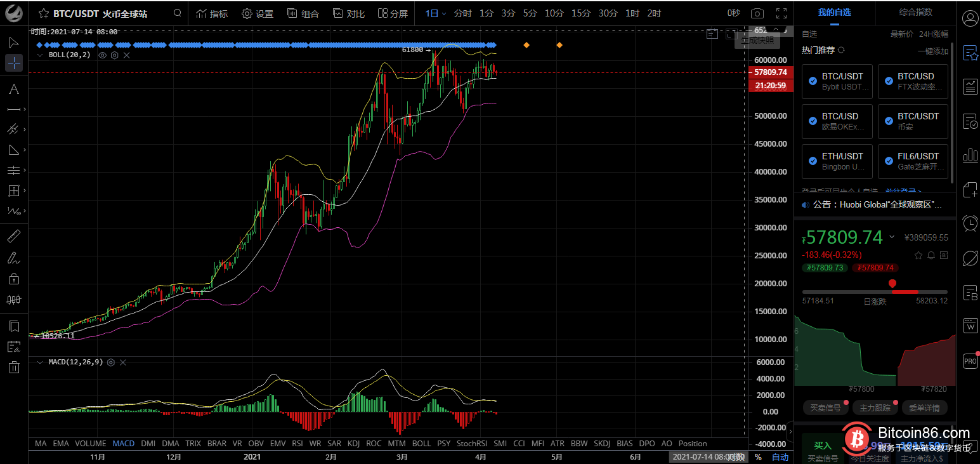Open the search magnifier beside BTC/USDT
980x464 pixels.
point(178,13)
